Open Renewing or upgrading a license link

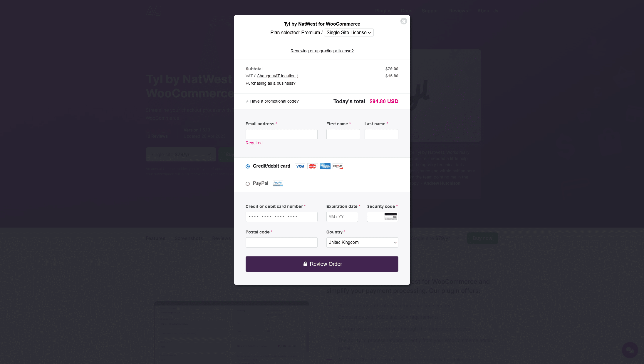click(322, 51)
